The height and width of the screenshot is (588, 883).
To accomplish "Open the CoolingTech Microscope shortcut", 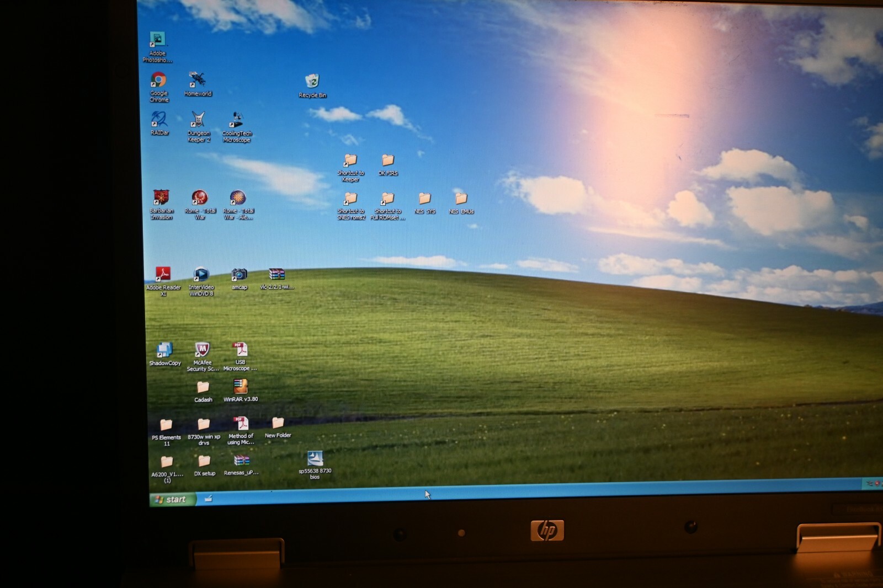I will pos(237,127).
